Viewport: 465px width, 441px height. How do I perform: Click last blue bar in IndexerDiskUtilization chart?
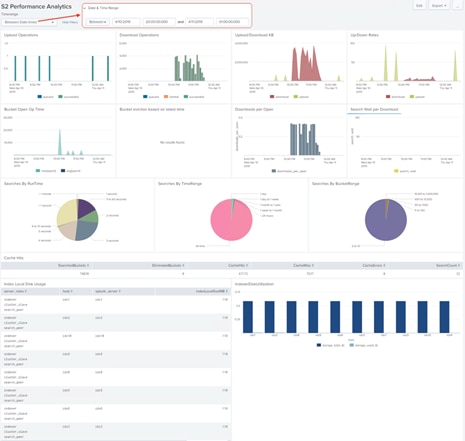444,317
